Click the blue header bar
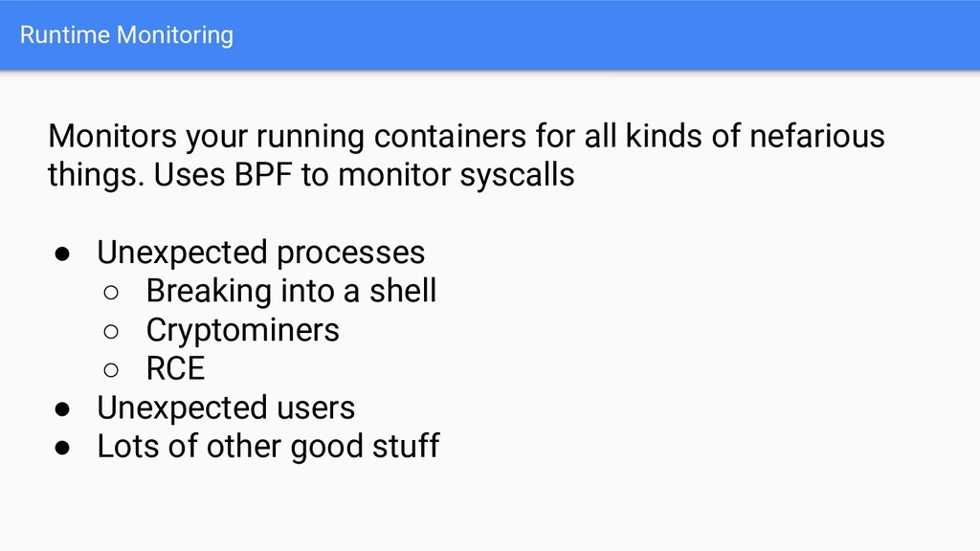This screenshot has height=551, width=980. click(x=490, y=35)
